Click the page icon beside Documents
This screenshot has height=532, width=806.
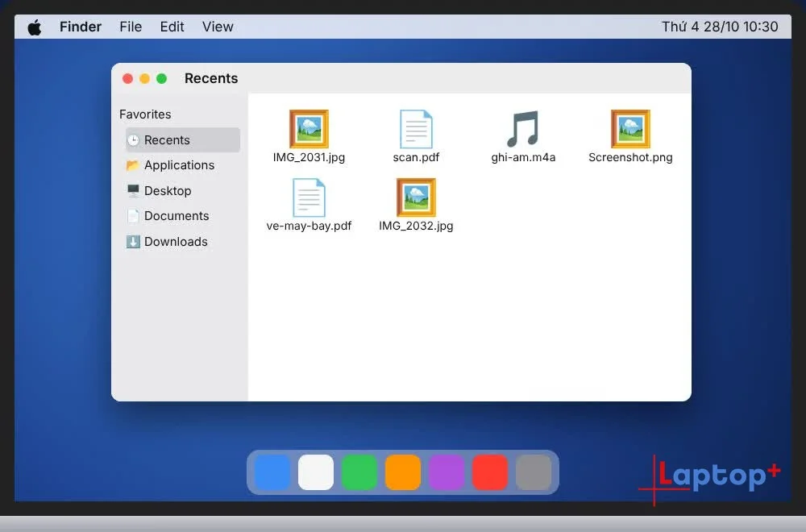(133, 216)
